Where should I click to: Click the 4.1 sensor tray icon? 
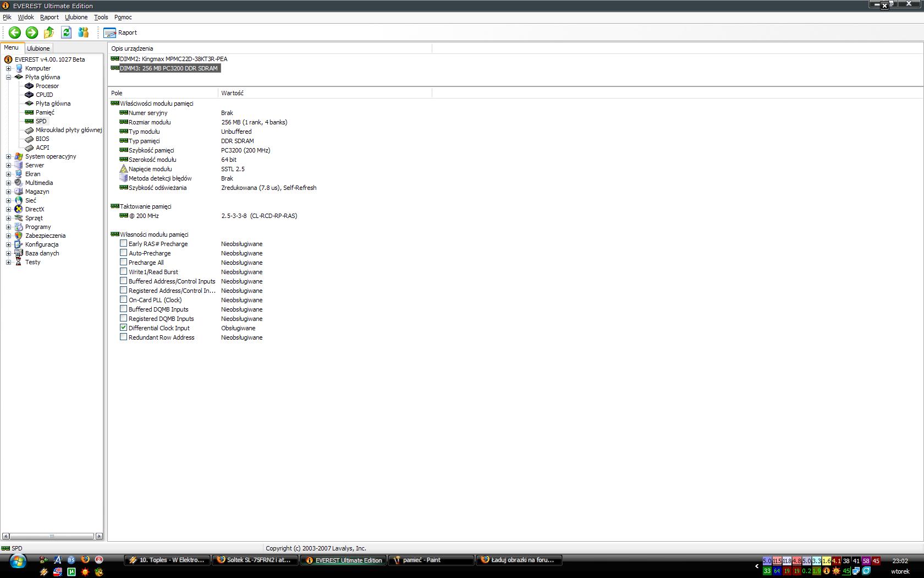point(837,561)
